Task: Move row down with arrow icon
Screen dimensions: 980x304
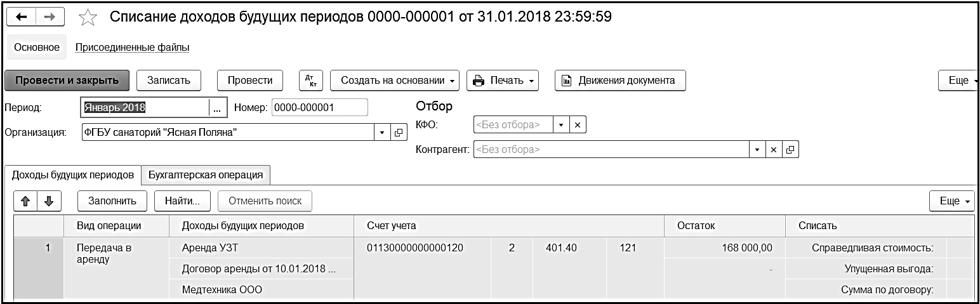Action: click(x=48, y=201)
